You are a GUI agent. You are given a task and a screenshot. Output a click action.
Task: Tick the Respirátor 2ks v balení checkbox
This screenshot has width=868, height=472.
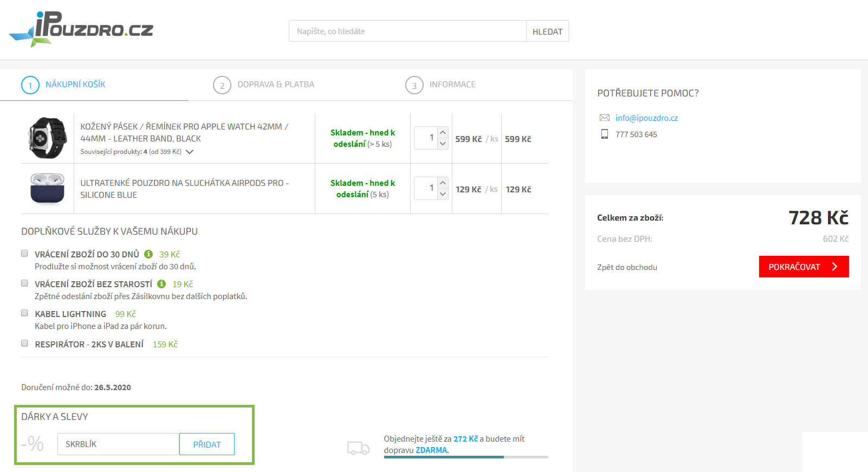tap(24, 343)
